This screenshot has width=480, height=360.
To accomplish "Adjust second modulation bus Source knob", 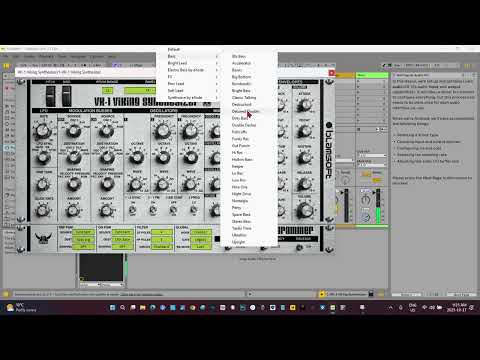I will pos(107,131).
